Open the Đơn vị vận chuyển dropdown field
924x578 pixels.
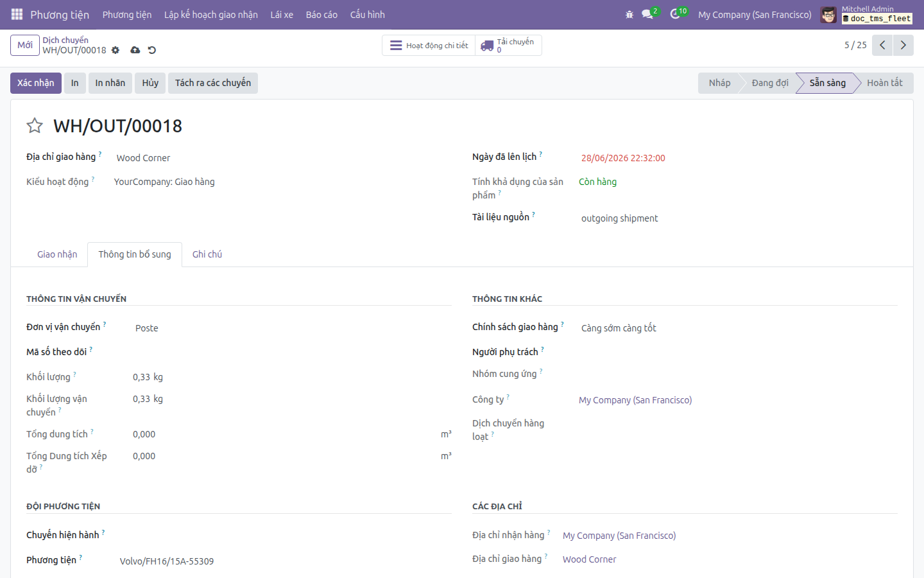pyautogui.click(x=292, y=328)
